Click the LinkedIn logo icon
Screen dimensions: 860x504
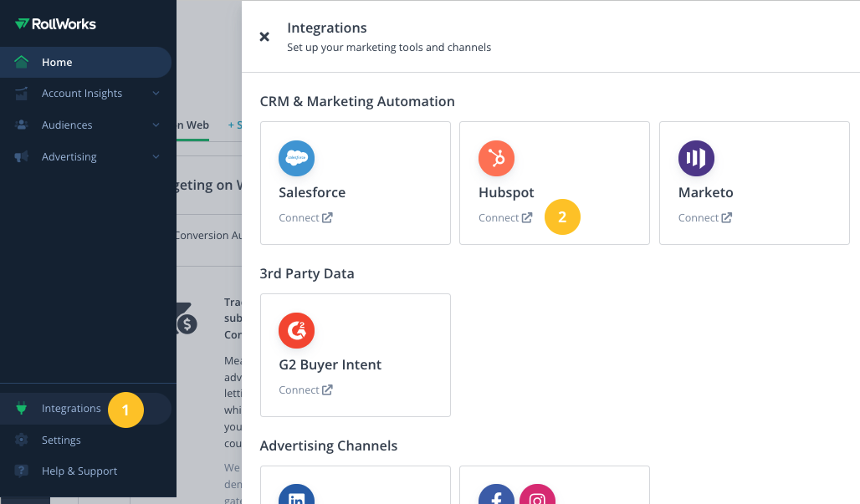click(297, 494)
